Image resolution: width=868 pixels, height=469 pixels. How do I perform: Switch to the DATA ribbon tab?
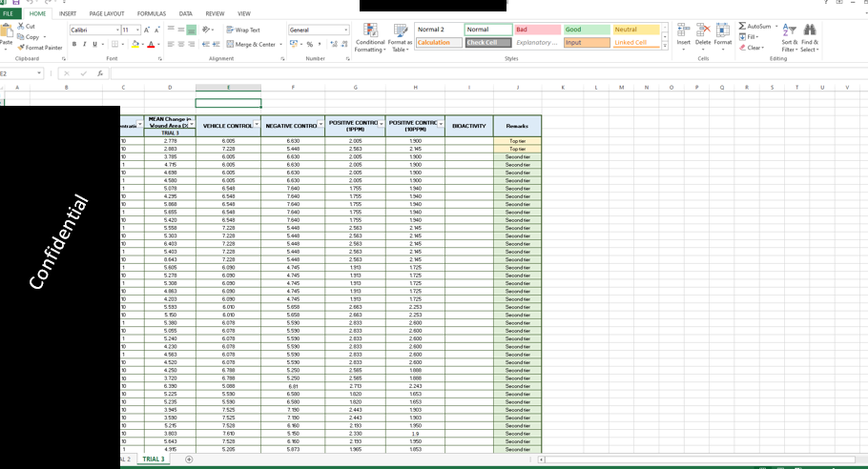tap(186, 13)
